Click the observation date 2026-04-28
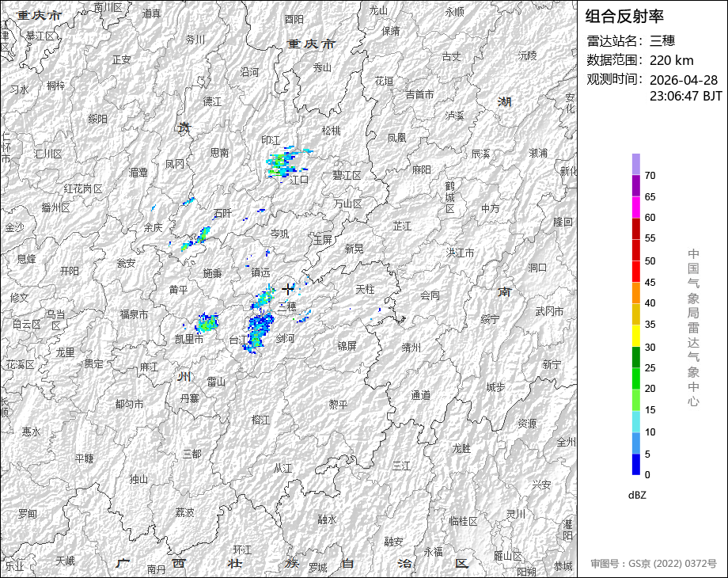Image resolution: width=728 pixels, height=578 pixels. click(x=684, y=80)
